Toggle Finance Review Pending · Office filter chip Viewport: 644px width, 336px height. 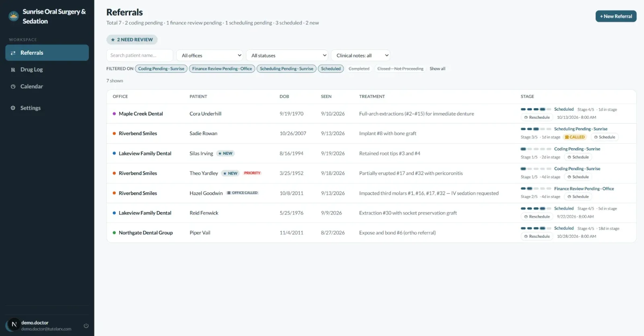point(222,69)
